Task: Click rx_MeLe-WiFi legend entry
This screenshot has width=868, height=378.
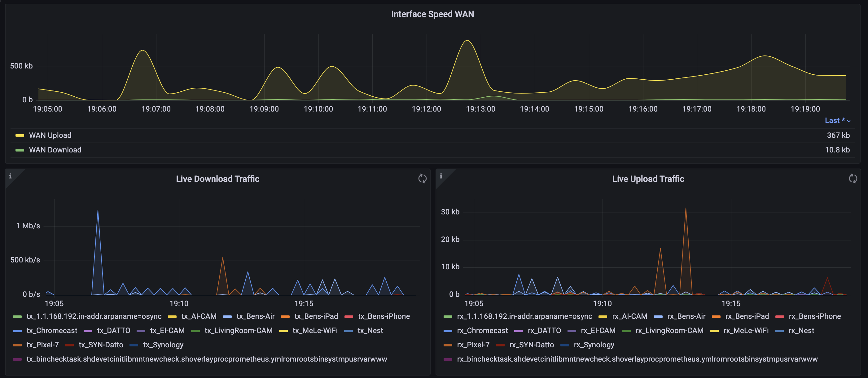Action: tap(746, 331)
